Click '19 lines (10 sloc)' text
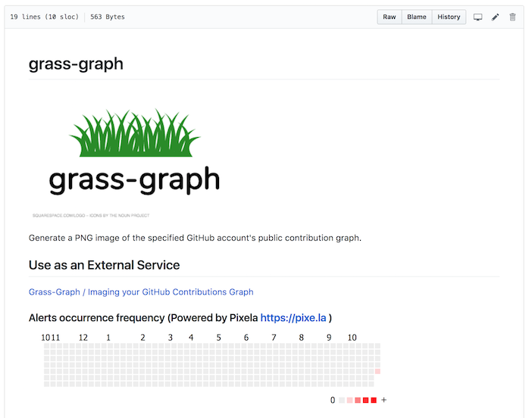532x418 pixels. (x=45, y=17)
